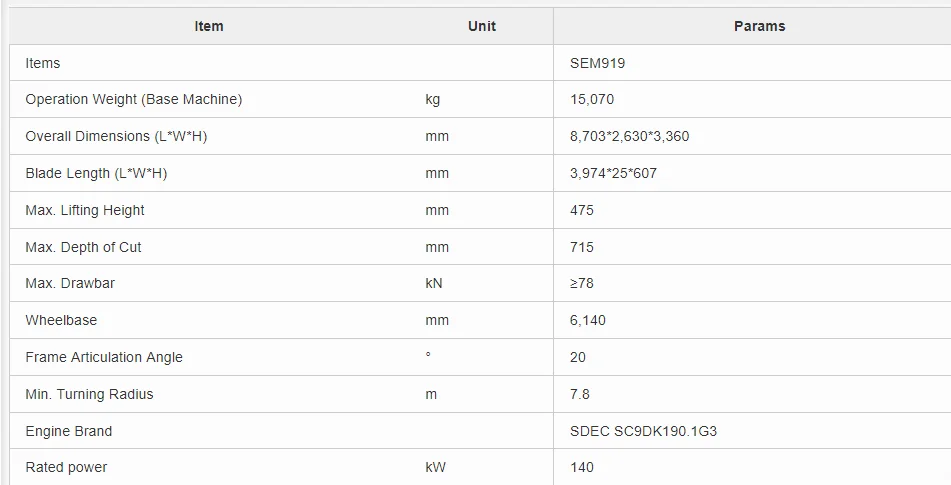Click the Blade Length (L*W*H) row label
The image size is (951, 485).
(96, 173)
